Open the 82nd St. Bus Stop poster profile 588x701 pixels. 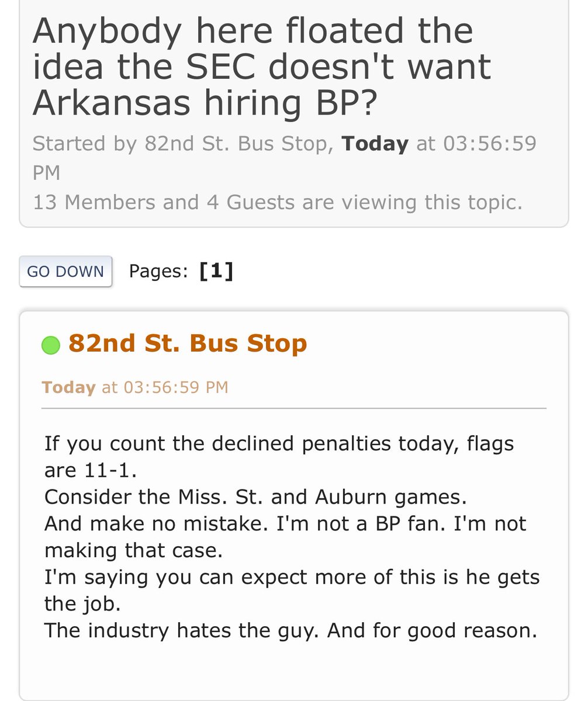click(188, 343)
